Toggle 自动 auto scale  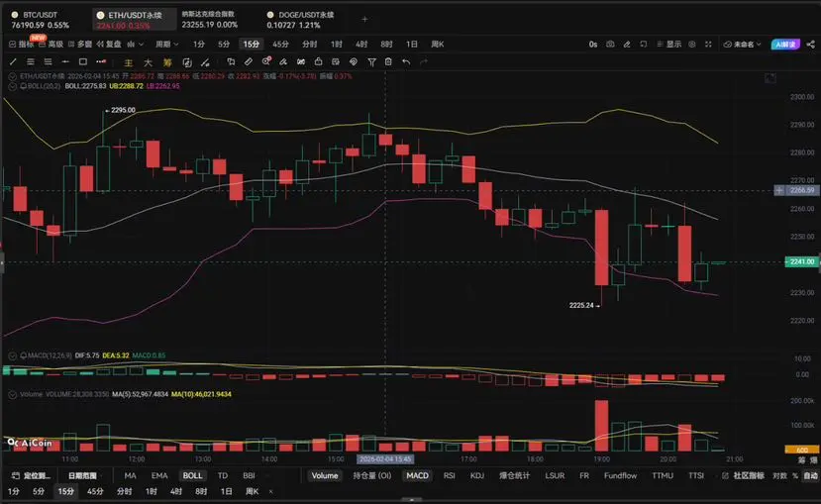coord(810,475)
